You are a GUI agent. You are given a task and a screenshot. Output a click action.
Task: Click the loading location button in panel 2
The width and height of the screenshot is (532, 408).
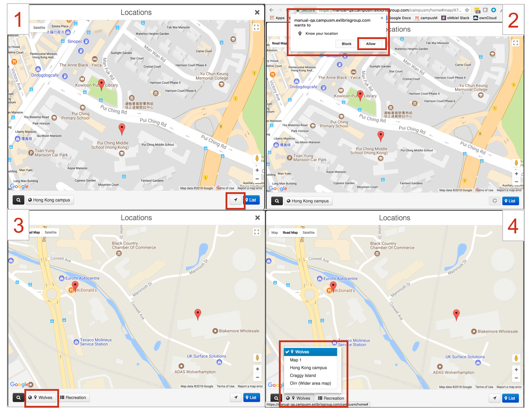[x=495, y=201]
